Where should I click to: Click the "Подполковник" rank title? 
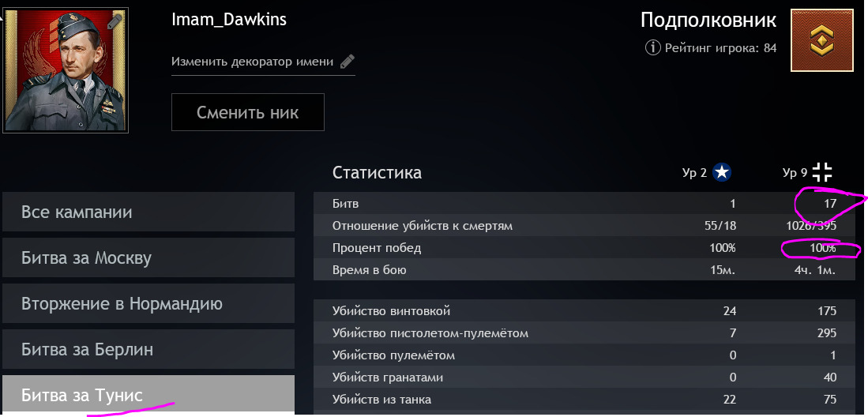point(708,20)
